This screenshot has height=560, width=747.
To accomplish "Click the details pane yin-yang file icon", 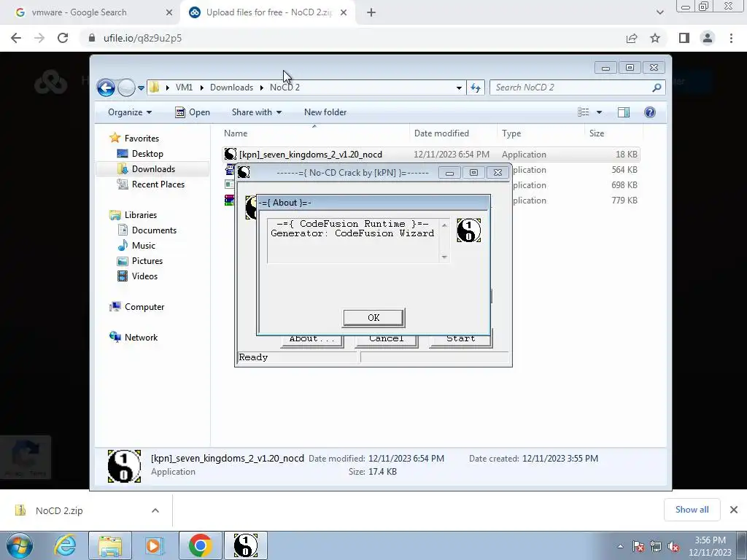I will click(x=124, y=466).
